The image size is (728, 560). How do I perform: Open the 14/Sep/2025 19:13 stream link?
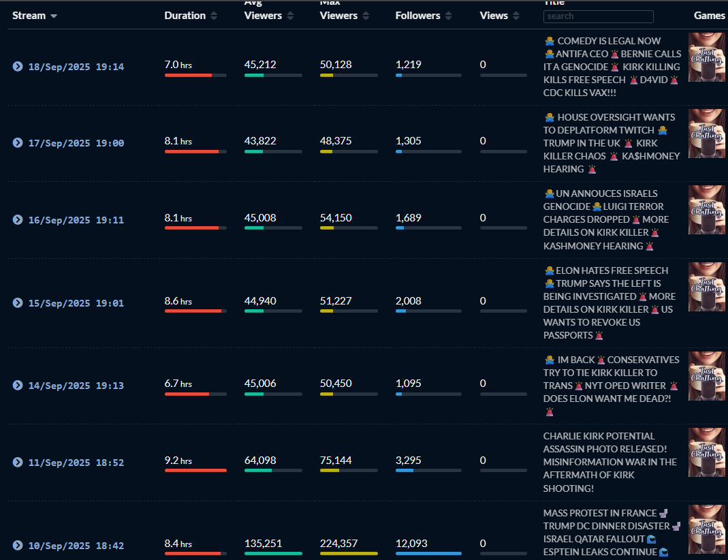76,386
